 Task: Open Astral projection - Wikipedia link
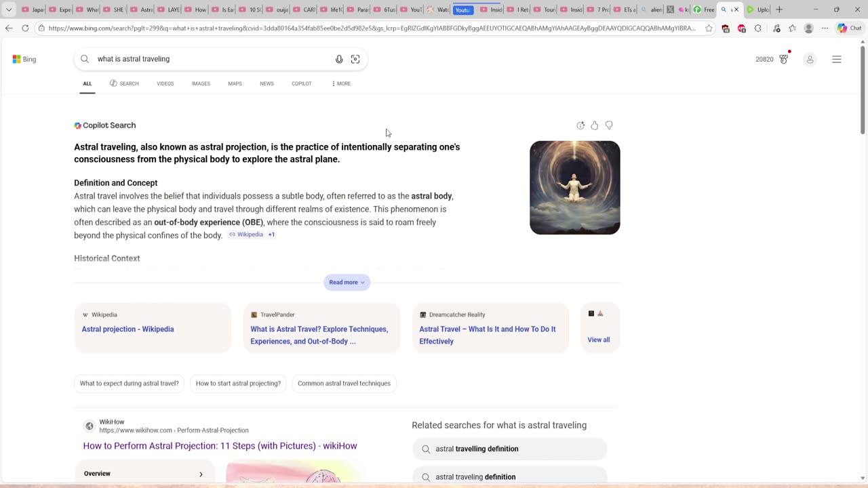click(x=127, y=329)
